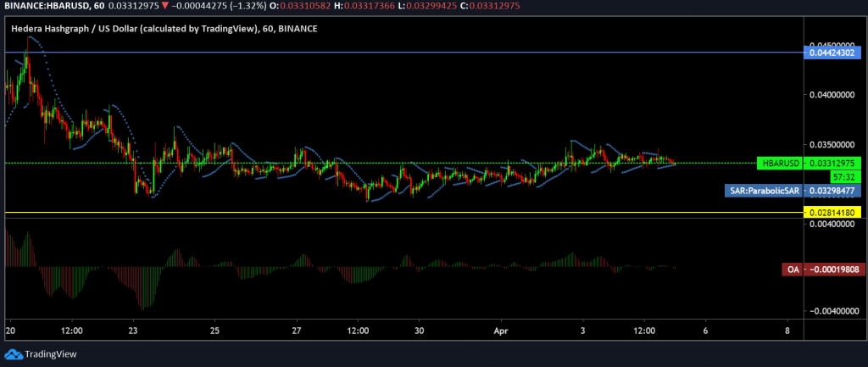Click the '30' date marker on time axis
868x367 pixels.
click(419, 331)
